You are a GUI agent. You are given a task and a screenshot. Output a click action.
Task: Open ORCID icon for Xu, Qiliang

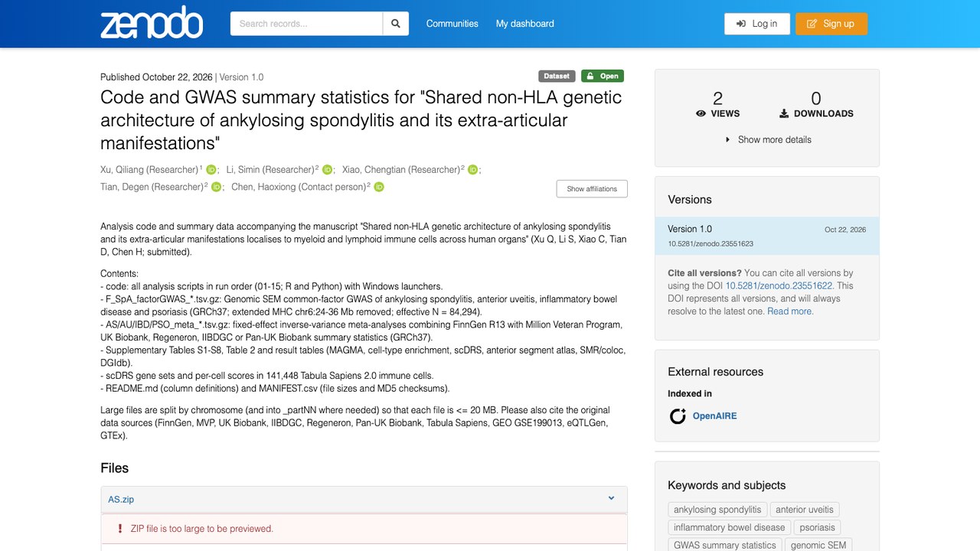(211, 170)
